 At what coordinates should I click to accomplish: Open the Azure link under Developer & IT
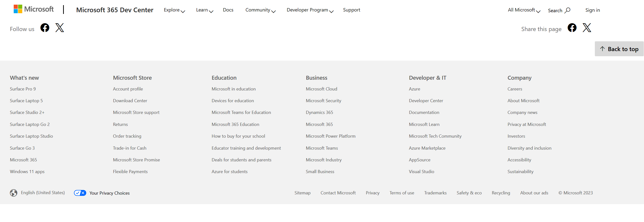(x=414, y=89)
